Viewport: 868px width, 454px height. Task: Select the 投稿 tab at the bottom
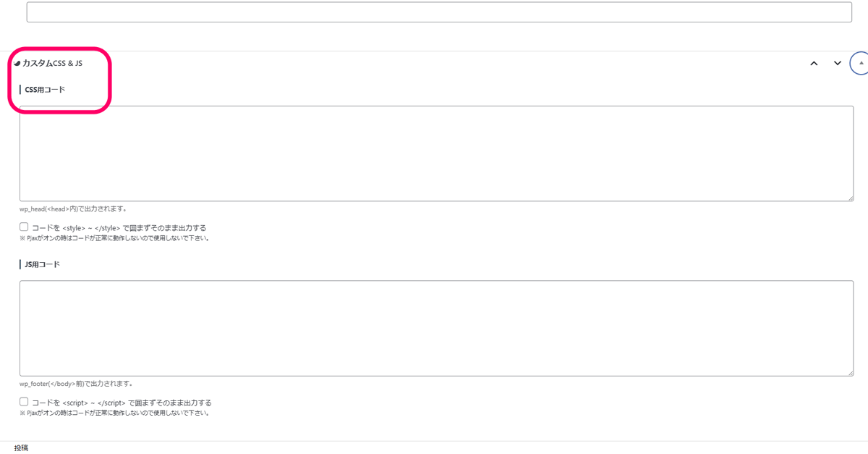click(x=21, y=448)
